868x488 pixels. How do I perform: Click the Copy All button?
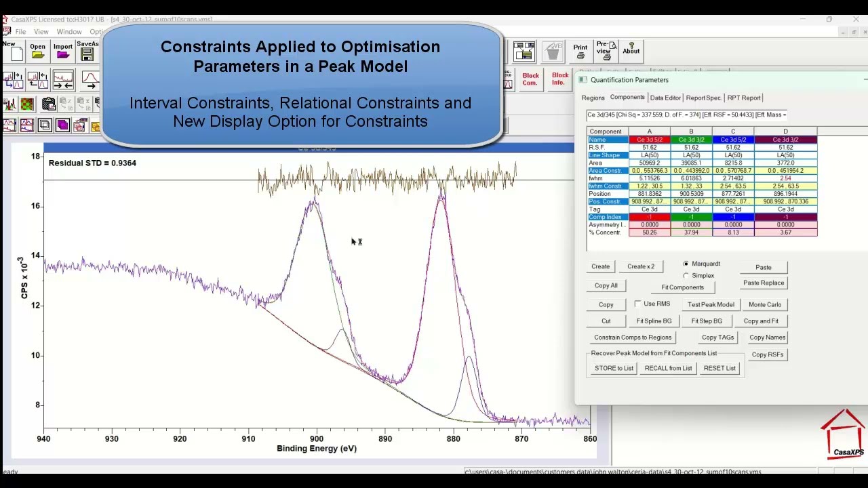(606, 285)
